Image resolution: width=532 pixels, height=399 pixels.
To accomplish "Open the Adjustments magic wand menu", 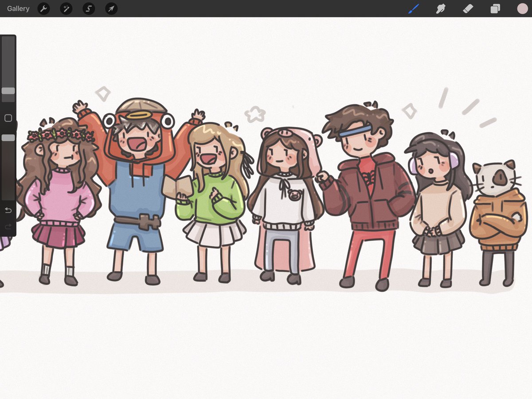I will pyautogui.click(x=66, y=8).
